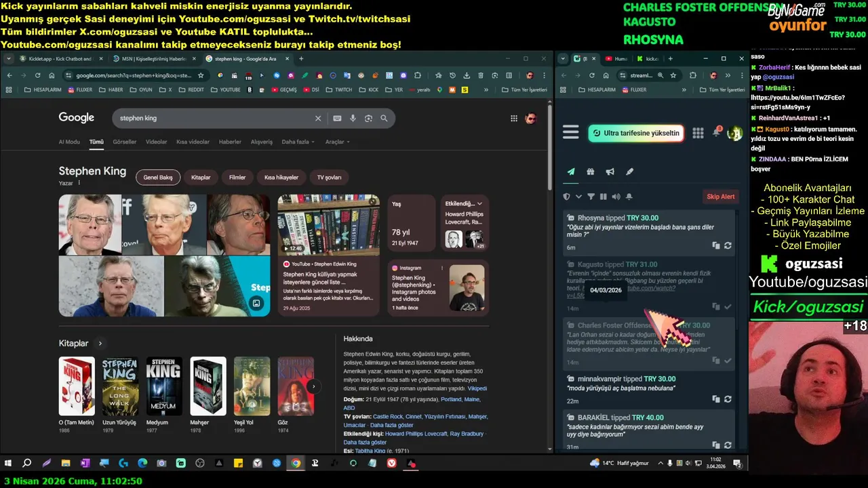
Task: Open Windows taskbar search
Action: (27, 463)
